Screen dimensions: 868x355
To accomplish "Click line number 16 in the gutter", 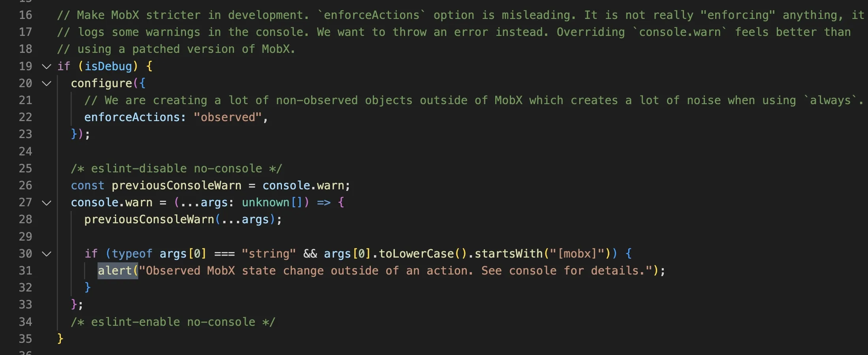I will 26,15.
